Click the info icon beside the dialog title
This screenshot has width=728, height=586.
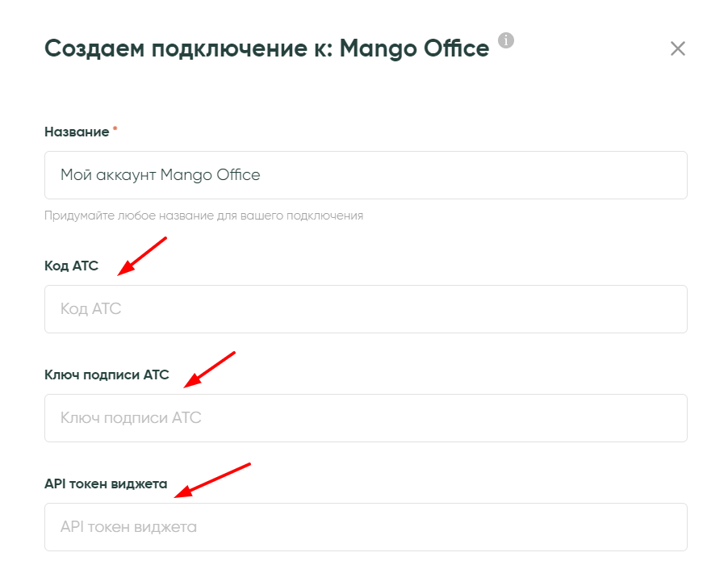point(506,41)
